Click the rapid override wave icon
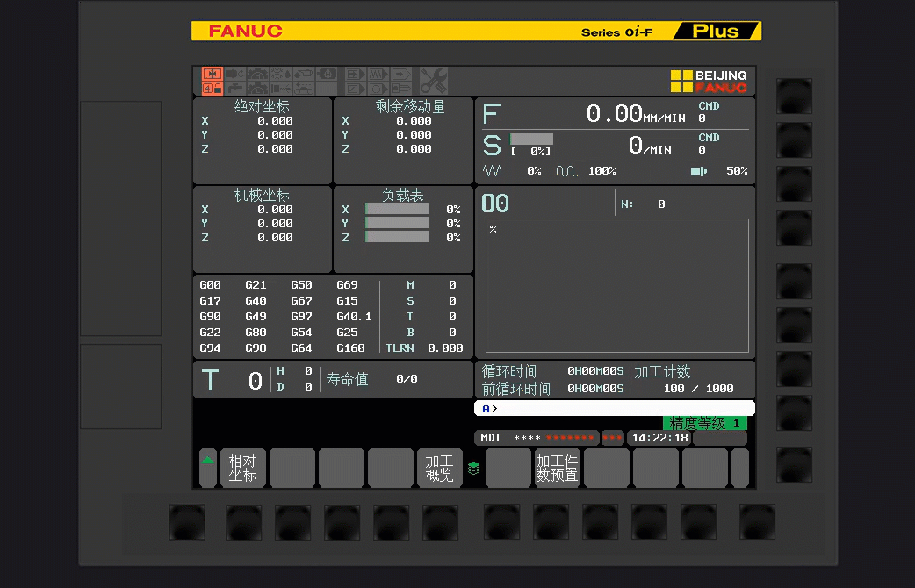 [566, 170]
